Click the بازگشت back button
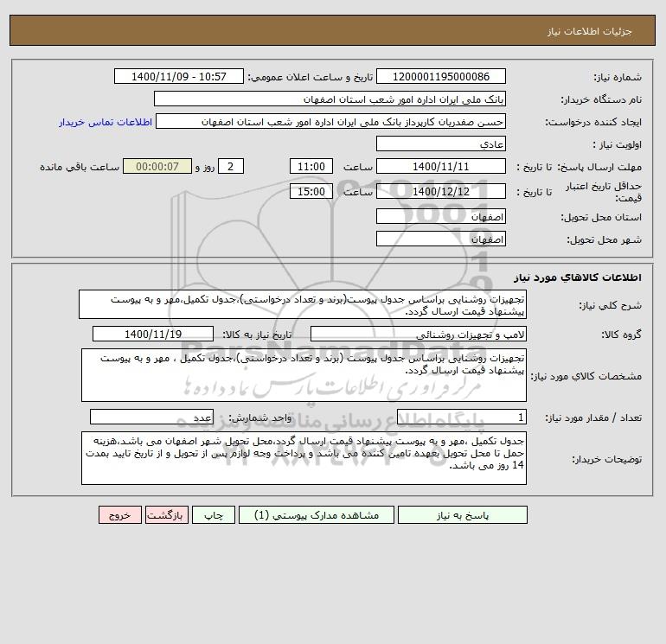This screenshot has height=644, width=666. coord(166,514)
